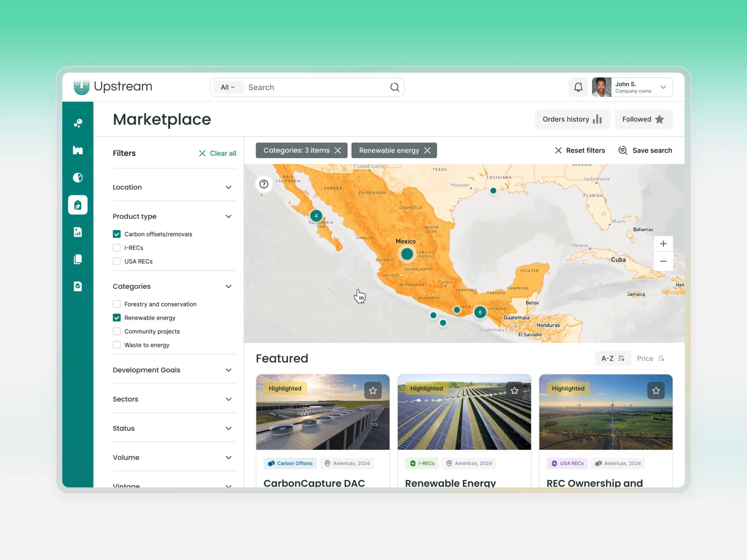This screenshot has width=747, height=560.
Task: Click the search magnifier icon
Action: click(395, 87)
